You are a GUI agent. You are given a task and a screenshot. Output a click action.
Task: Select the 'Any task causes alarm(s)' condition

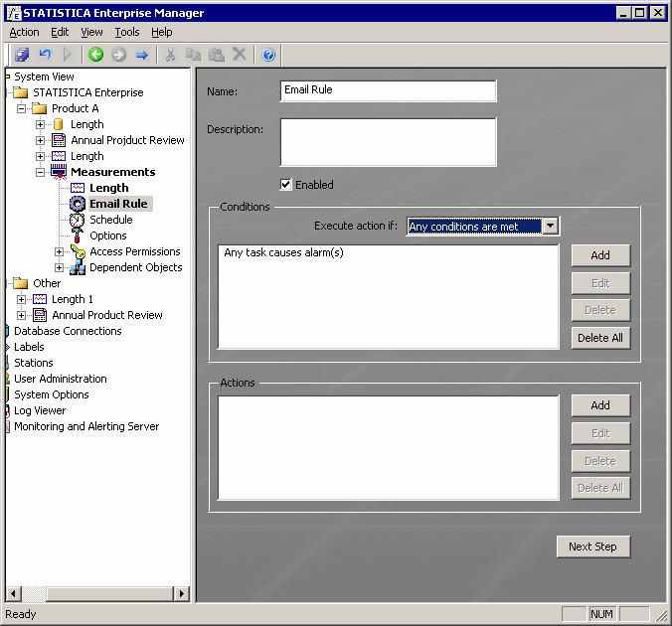pyautogui.click(x=283, y=252)
